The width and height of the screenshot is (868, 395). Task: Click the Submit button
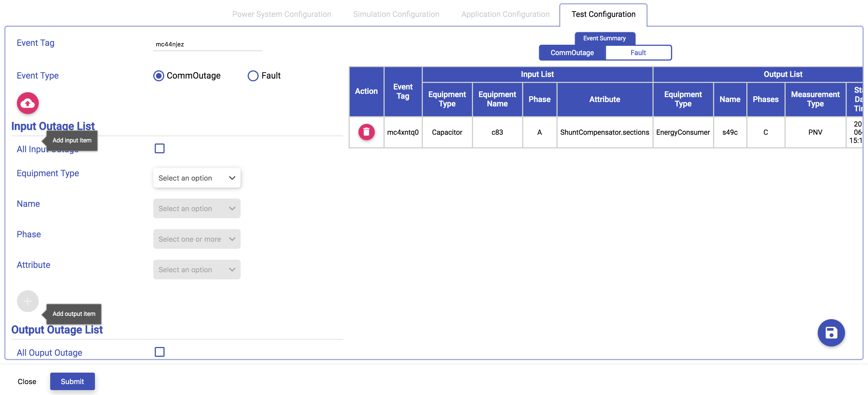pyautogui.click(x=73, y=382)
